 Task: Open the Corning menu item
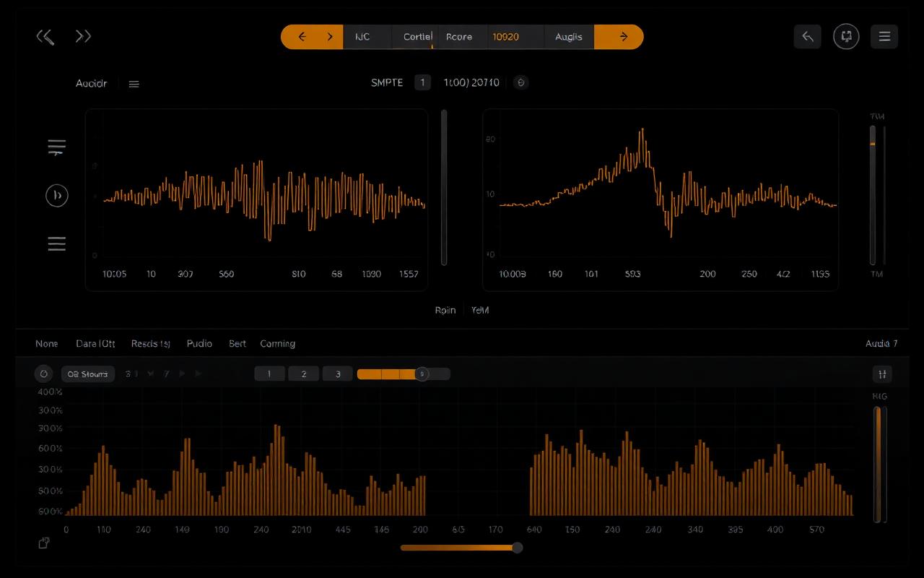277,344
